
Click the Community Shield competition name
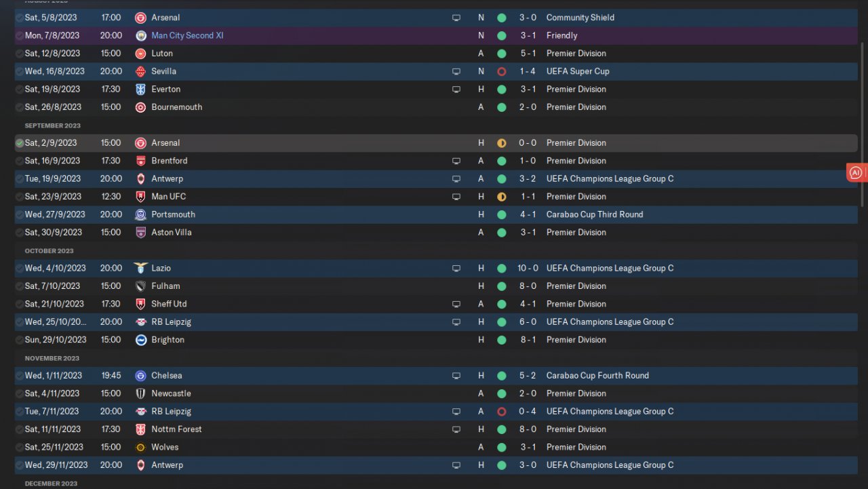pyautogui.click(x=580, y=18)
